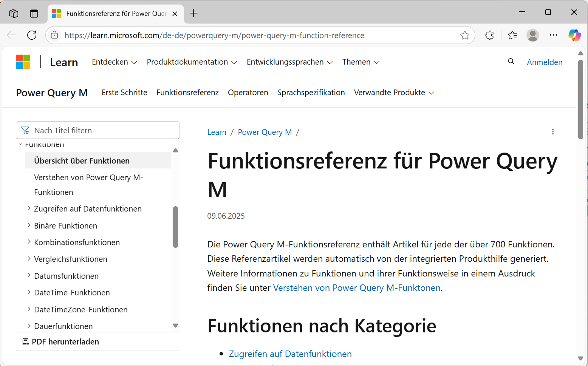Click the Power Query M heading link
The width and height of the screenshot is (588, 366).
(x=52, y=93)
